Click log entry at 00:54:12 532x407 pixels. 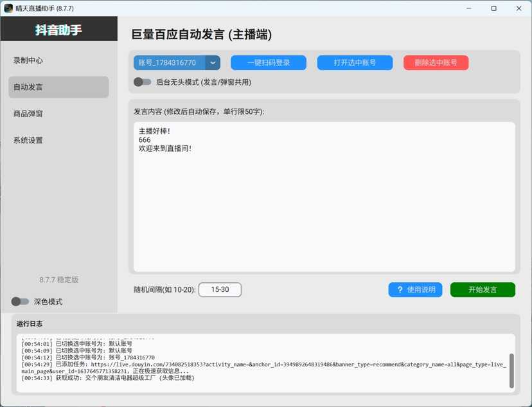88,357
